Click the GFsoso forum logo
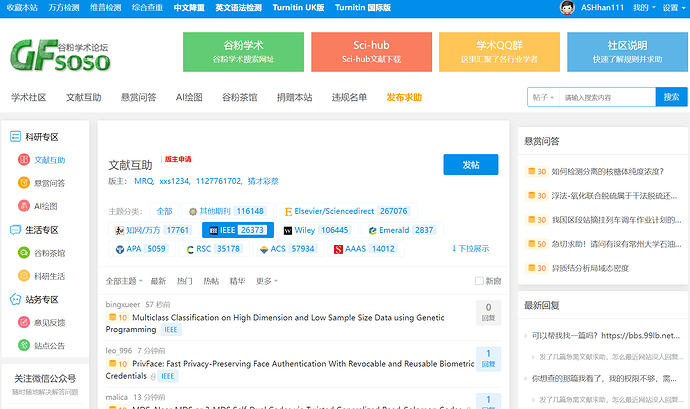Viewport: 690px width, 409px height. click(x=60, y=55)
